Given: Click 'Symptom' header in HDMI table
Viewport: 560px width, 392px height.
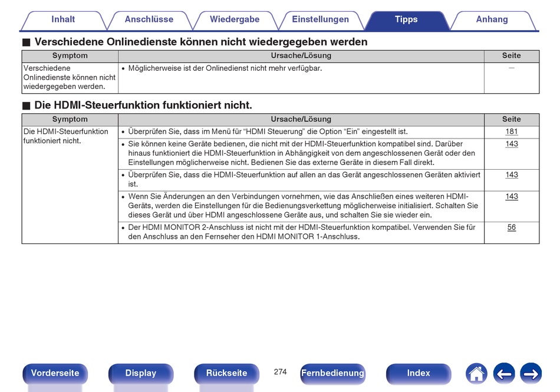Looking at the screenshot, I should [x=70, y=119].
